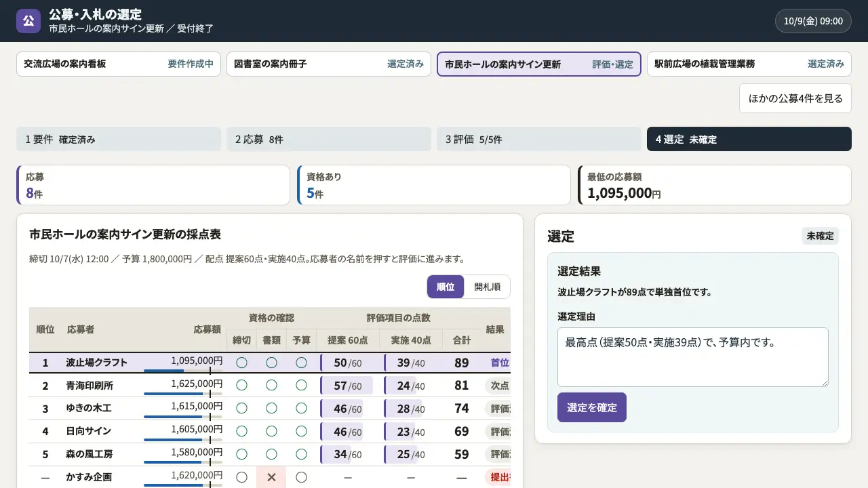868x488 pixels.
Task: Click the purple 公 app logo
Action: tap(28, 21)
